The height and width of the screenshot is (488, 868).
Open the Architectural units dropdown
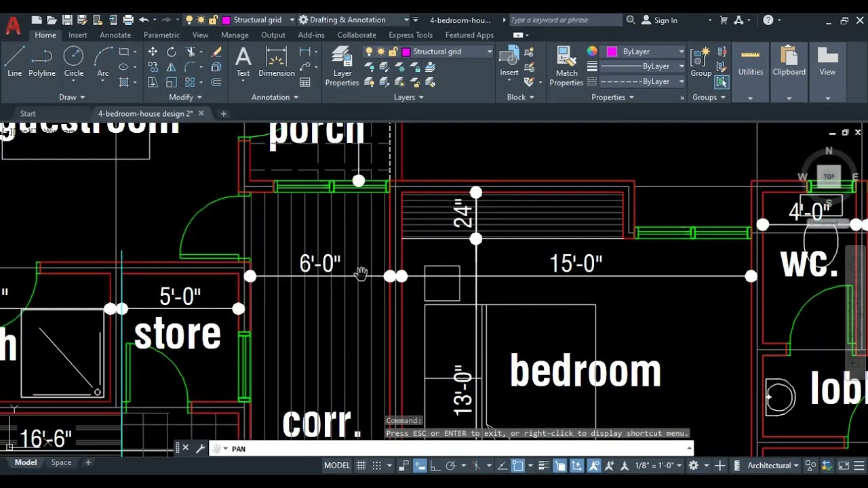[x=772, y=466]
